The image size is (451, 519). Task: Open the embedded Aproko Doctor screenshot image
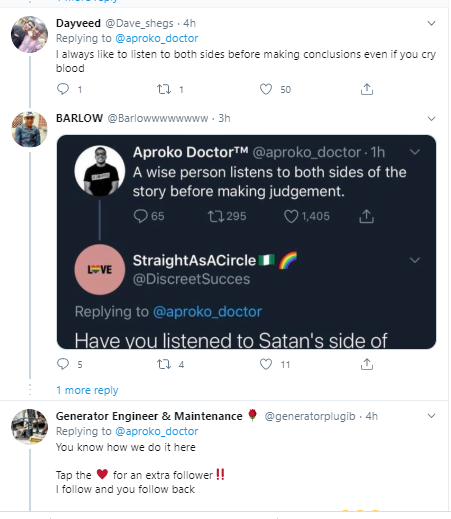246,242
